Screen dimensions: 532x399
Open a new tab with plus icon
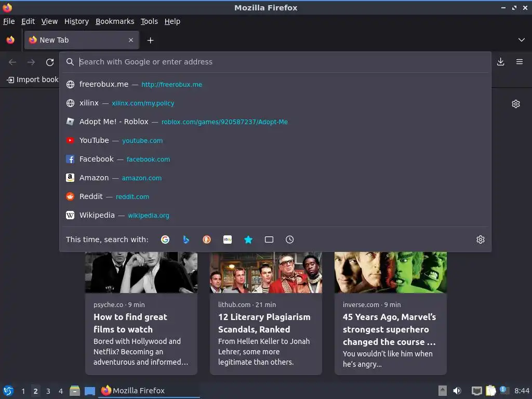(150, 41)
